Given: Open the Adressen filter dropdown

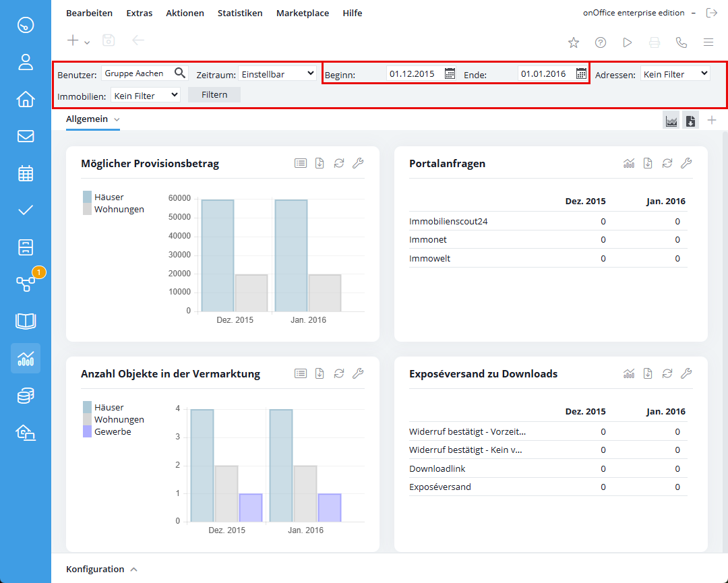Looking at the screenshot, I should (675, 73).
